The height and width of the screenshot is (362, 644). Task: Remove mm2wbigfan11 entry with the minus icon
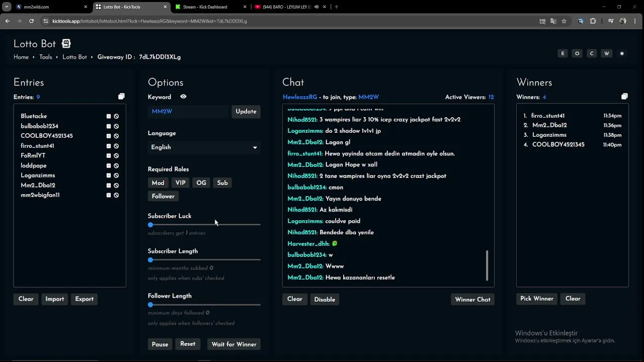(109, 195)
